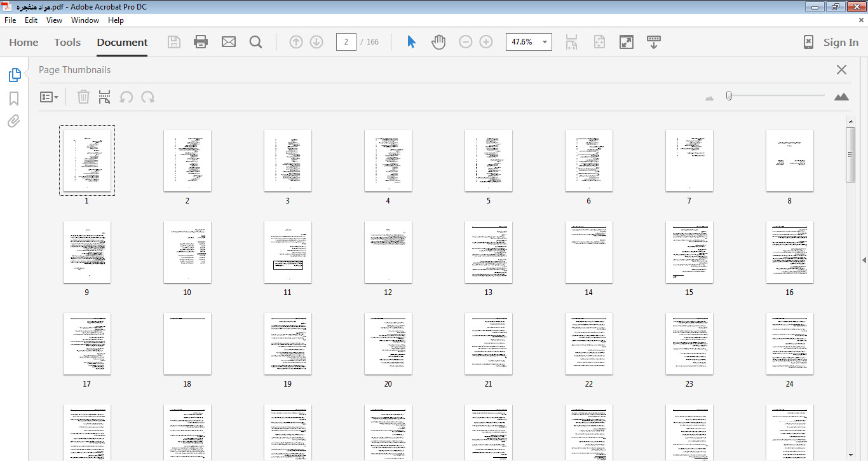Image resolution: width=868 pixels, height=461 pixels.
Task: Delete selected pages trash icon
Action: [x=83, y=97]
